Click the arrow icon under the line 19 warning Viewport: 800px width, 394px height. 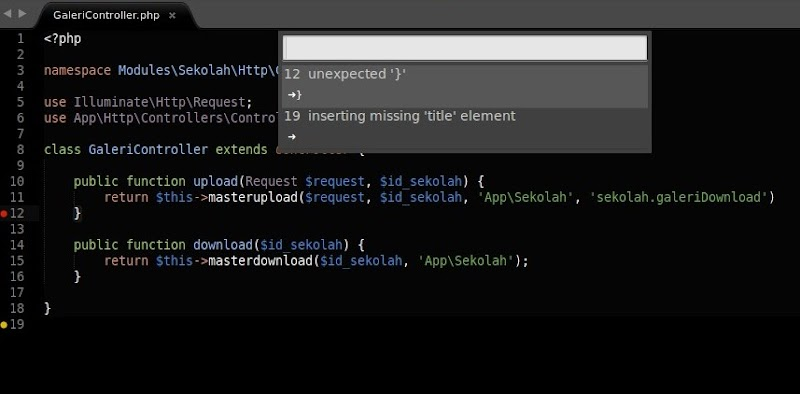click(x=292, y=137)
